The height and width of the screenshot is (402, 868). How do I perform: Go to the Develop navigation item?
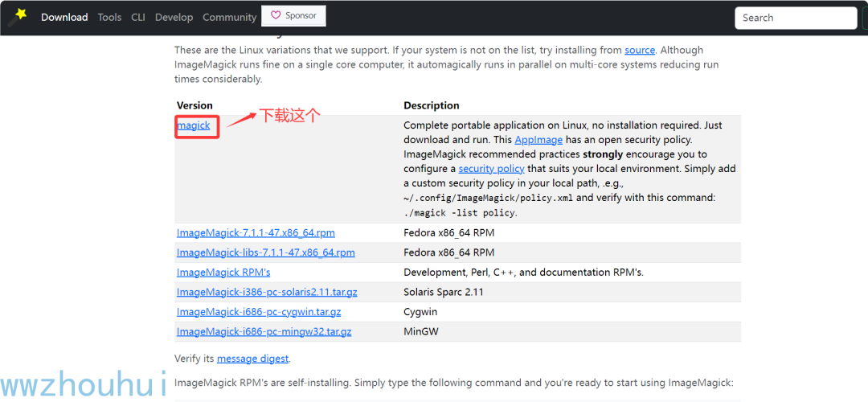pyautogui.click(x=174, y=17)
